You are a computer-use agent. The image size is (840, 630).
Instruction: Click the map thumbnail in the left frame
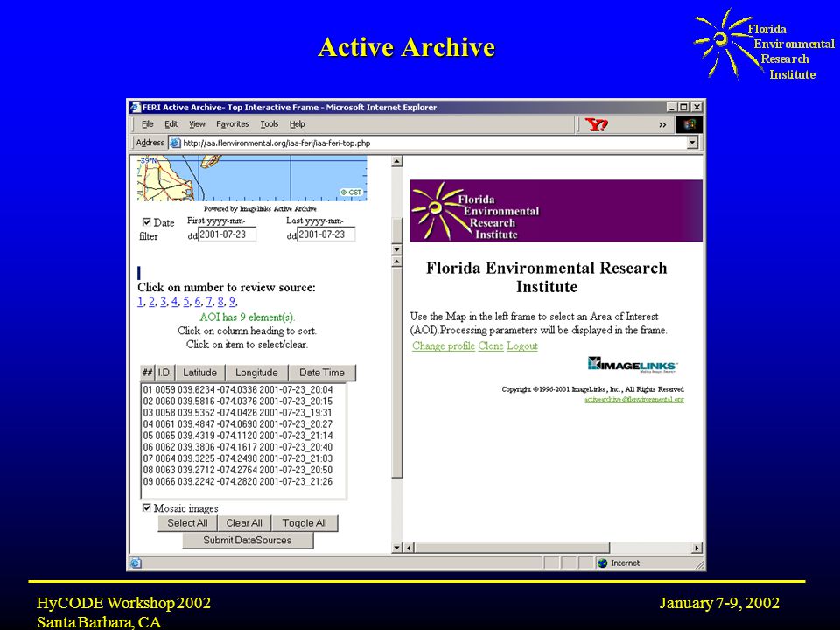coord(252,178)
